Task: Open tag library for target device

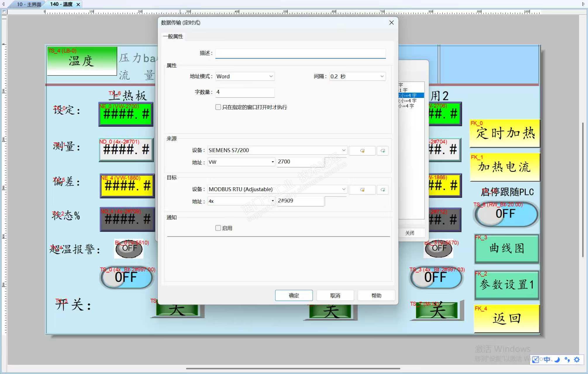Action: point(362,190)
